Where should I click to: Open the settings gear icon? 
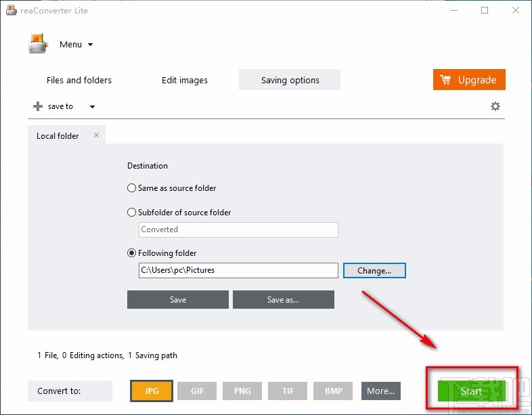pos(495,106)
